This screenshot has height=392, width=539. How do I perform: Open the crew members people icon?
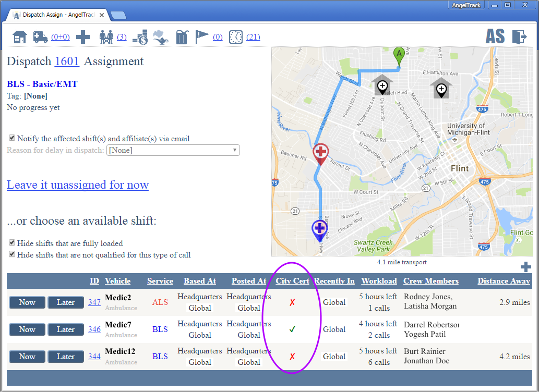click(x=106, y=37)
